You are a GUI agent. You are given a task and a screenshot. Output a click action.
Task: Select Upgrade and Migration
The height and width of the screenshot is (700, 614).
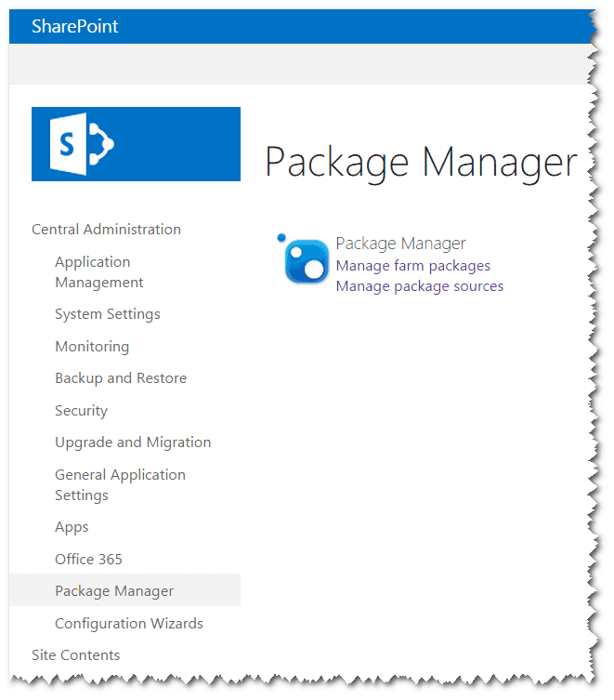coord(133,442)
